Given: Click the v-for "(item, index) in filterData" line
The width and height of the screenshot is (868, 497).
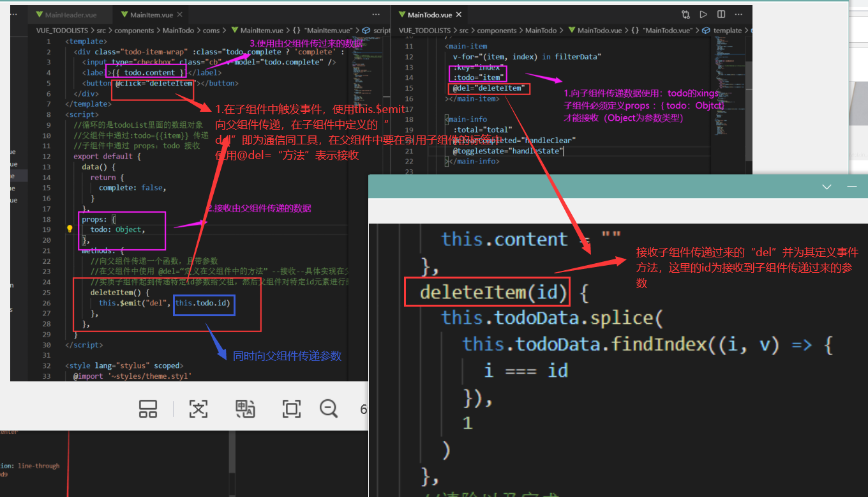Looking at the screenshot, I should click(x=527, y=57).
